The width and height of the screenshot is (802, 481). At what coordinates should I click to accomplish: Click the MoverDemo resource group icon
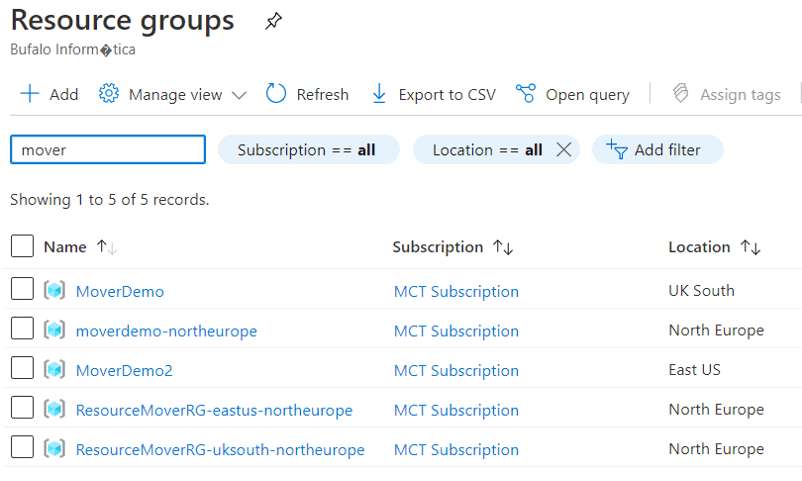(54, 291)
